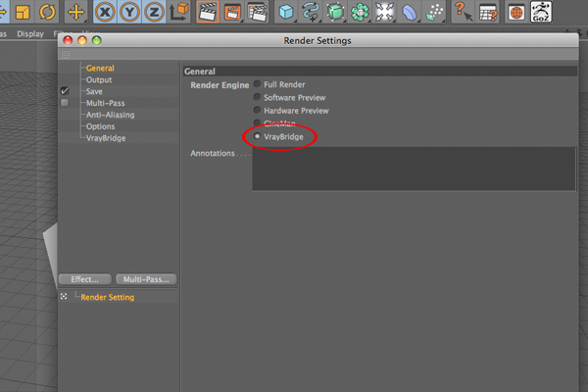This screenshot has width=588, height=392.
Task: Click Render View clapperboard icon
Action: tap(208, 12)
